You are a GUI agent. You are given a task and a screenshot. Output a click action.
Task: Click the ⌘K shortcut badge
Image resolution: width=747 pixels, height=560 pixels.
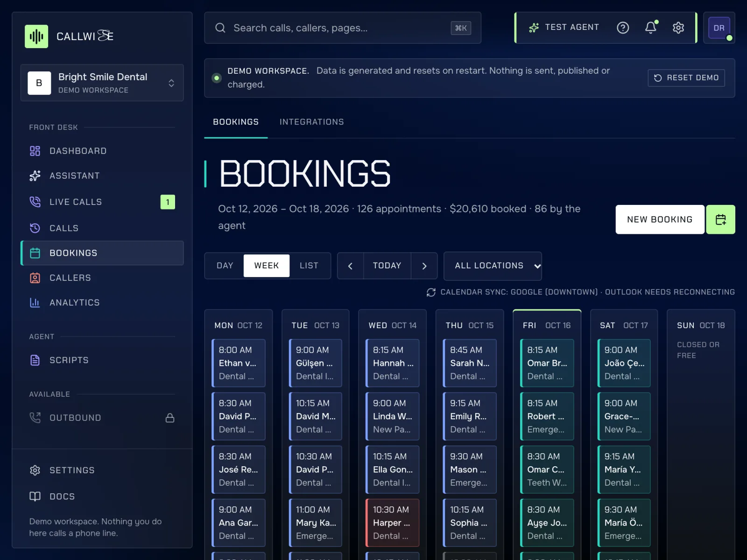(461, 28)
